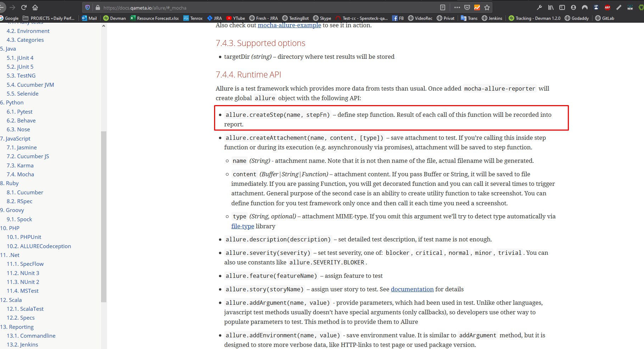This screenshot has height=349, width=644.
Task: Open the Devman bookmark
Action: [114, 18]
